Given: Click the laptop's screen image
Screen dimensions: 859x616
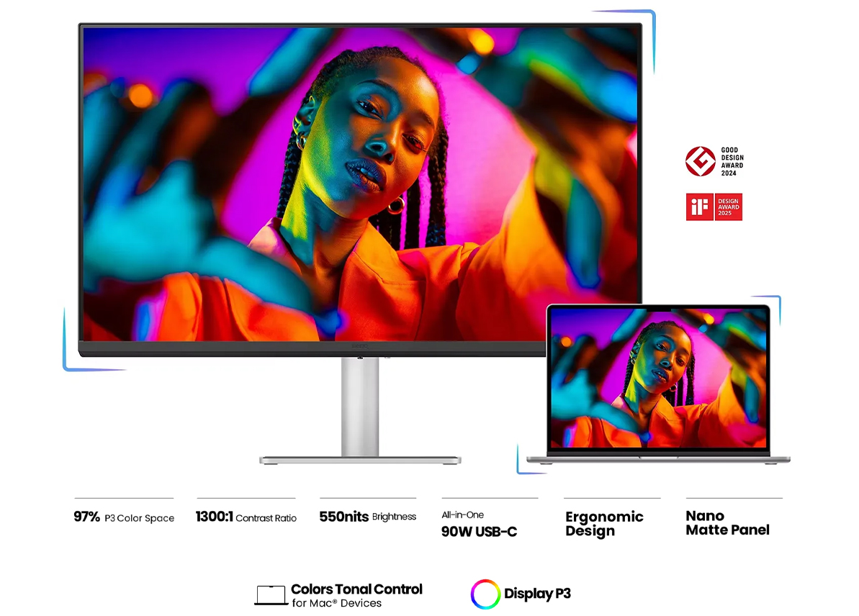Looking at the screenshot, I should click(x=657, y=378).
